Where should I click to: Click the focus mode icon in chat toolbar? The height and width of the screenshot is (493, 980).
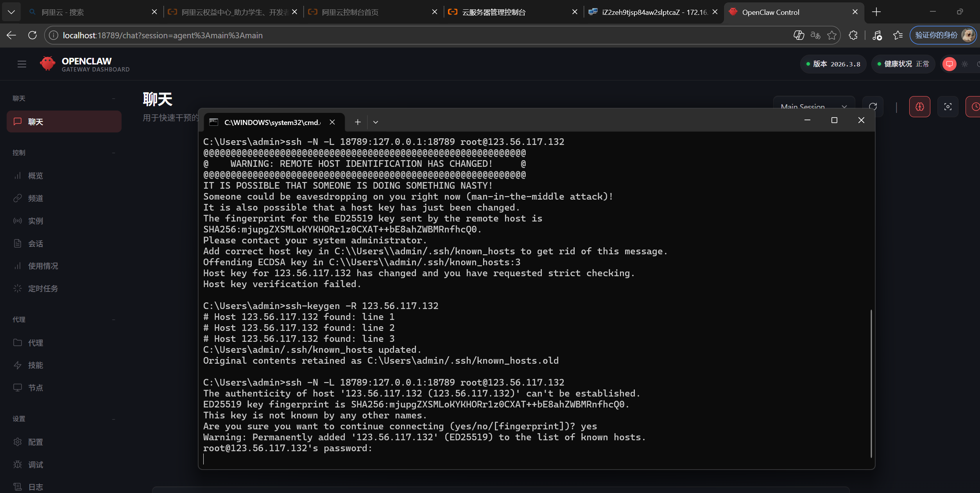pyautogui.click(x=948, y=107)
